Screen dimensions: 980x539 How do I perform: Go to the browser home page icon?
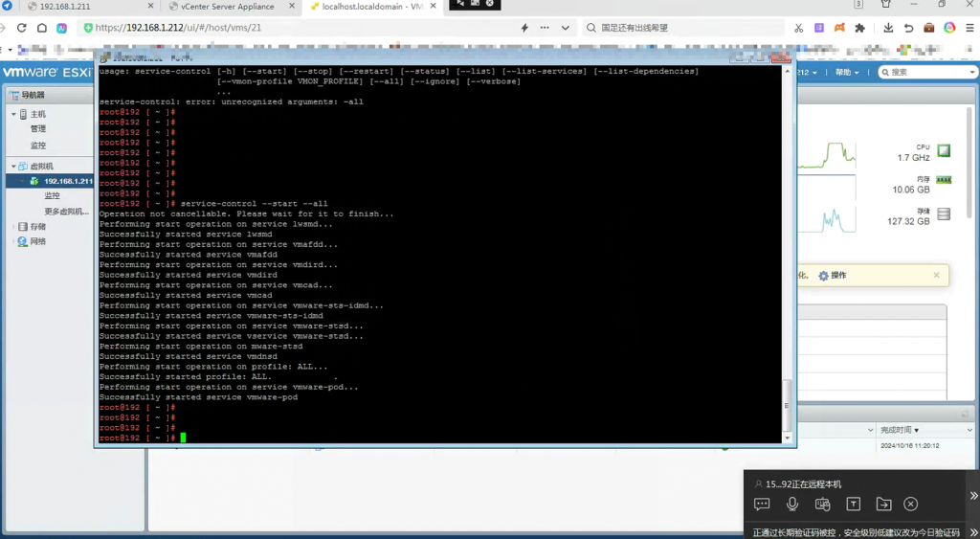(41, 28)
